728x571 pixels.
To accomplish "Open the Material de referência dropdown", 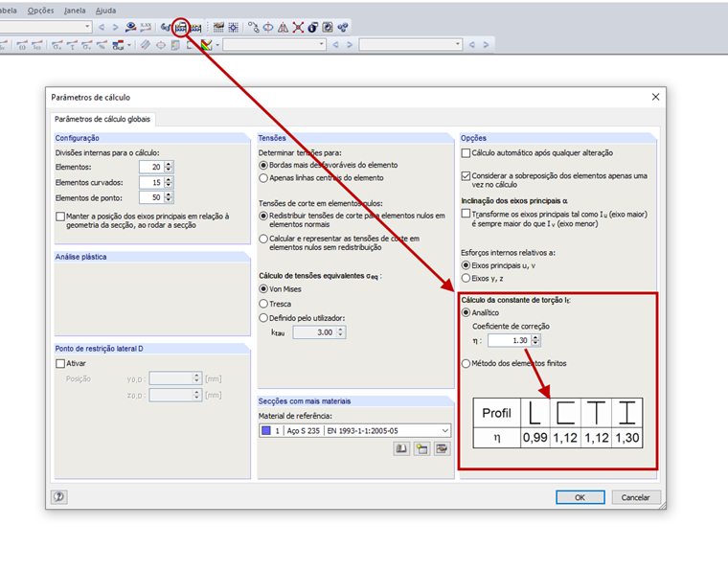I will 354,431.
